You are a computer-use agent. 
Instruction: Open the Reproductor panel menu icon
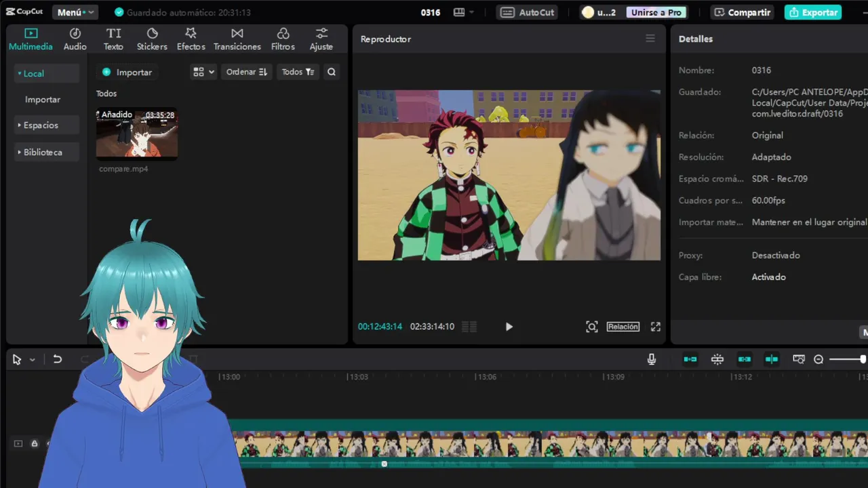(x=650, y=39)
